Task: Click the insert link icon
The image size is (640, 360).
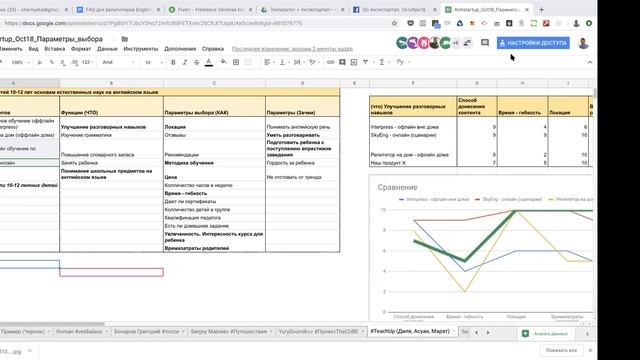Action: [x=330, y=62]
